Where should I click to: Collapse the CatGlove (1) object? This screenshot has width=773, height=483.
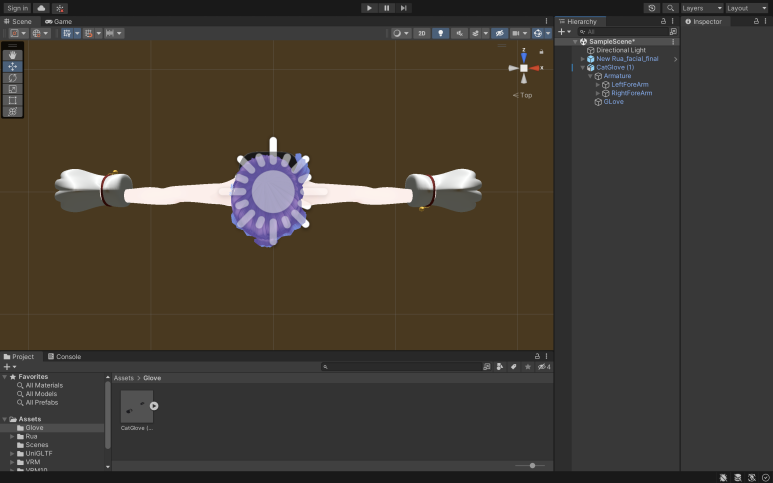click(583, 68)
